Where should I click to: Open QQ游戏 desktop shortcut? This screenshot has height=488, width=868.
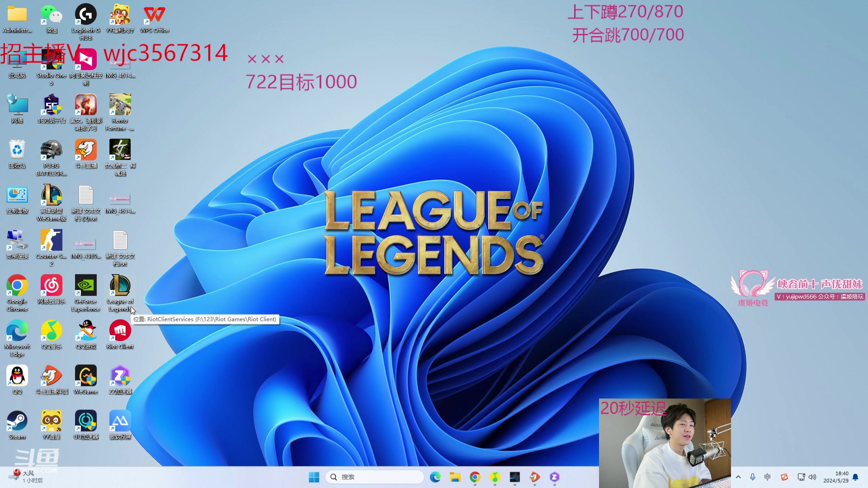point(86,334)
